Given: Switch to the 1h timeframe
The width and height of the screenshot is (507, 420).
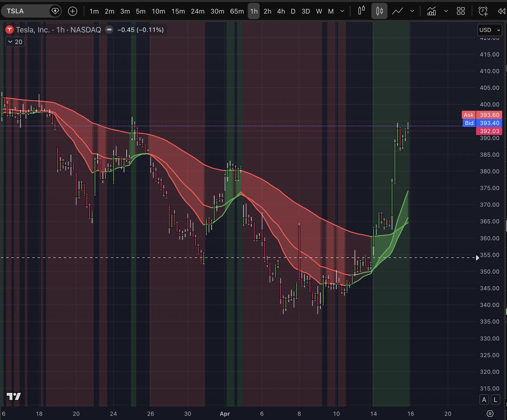Looking at the screenshot, I should click(253, 11).
